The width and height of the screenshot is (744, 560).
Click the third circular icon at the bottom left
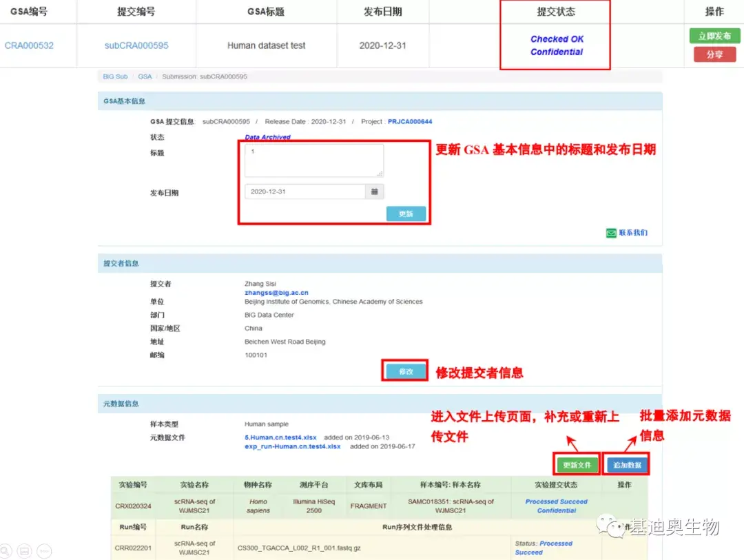(44, 551)
